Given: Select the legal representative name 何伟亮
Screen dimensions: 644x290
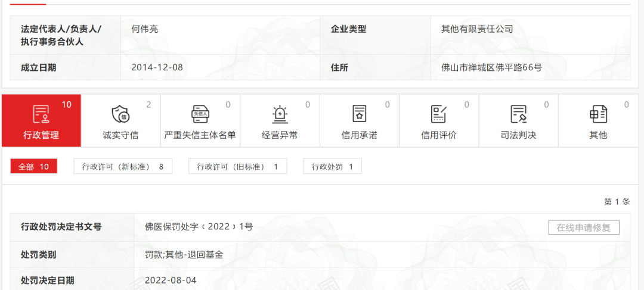Looking at the screenshot, I should pos(145,29).
